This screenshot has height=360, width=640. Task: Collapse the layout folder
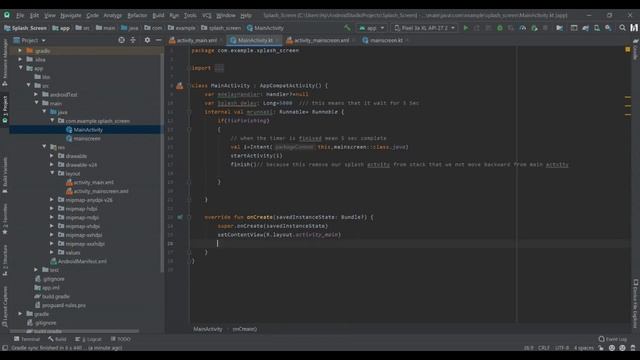tap(52, 173)
